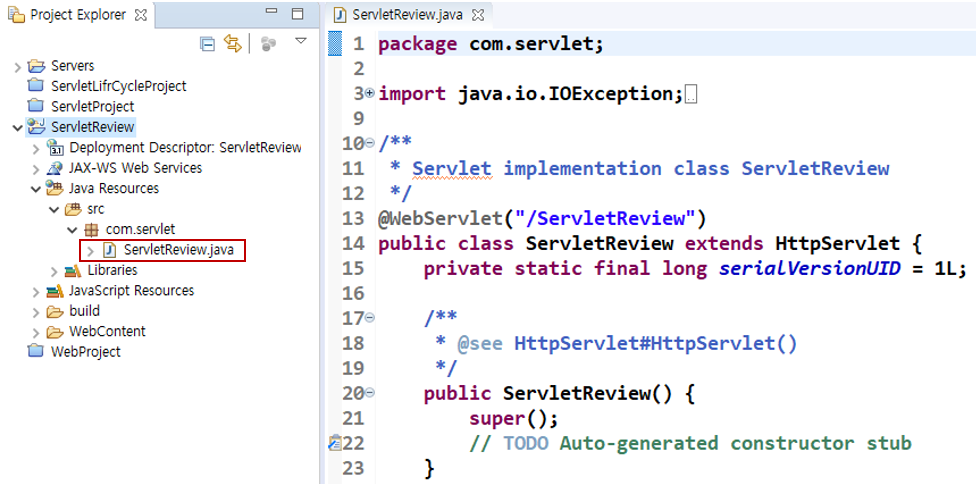Select JavaScript Resources label
Viewport: 976px width, 484px height.
[131, 291]
